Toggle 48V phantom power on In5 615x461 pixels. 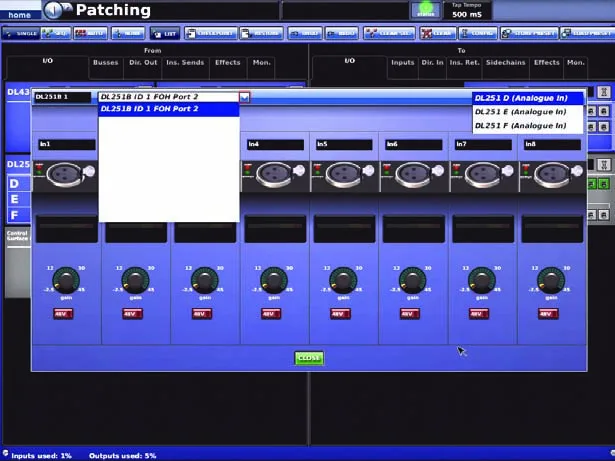pos(340,314)
